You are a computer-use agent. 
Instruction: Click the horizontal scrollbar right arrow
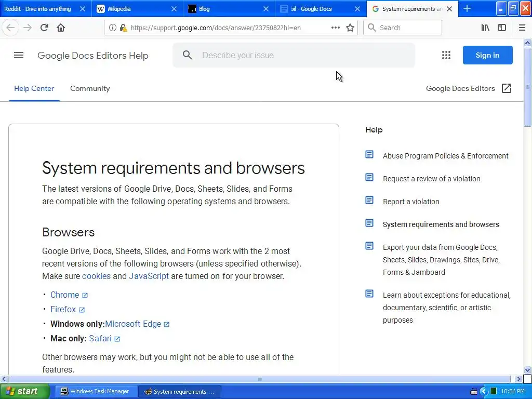pyautogui.click(x=518, y=379)
